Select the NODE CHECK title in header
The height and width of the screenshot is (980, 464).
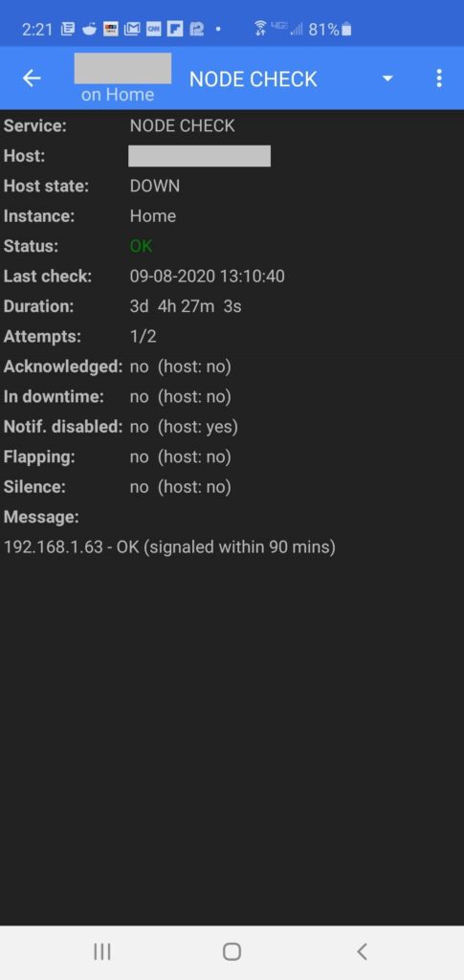253,78
